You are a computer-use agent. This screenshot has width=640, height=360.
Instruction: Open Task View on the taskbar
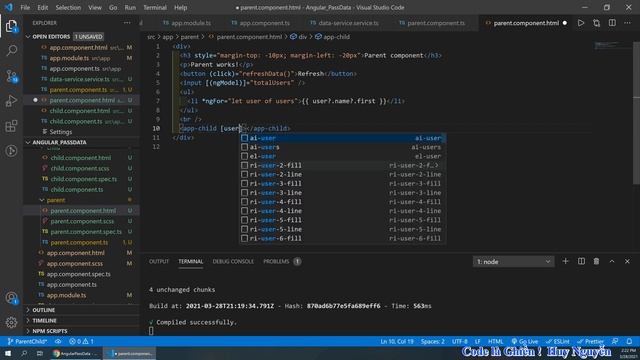(40, 353)
